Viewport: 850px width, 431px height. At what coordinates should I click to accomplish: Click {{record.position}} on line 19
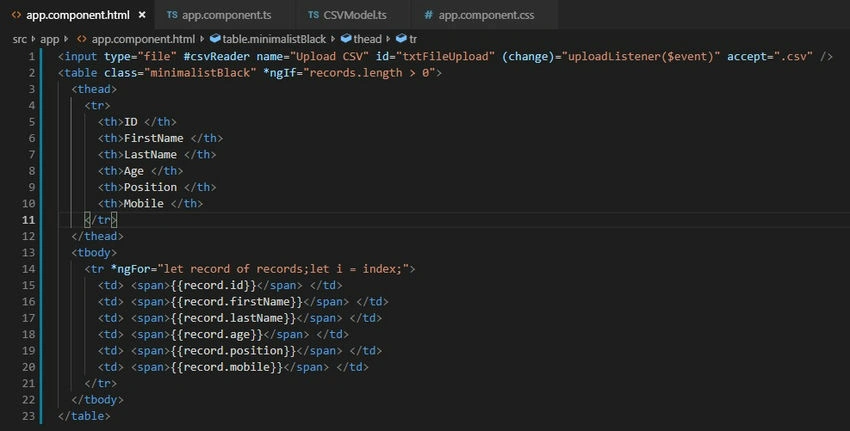[234, 350]
